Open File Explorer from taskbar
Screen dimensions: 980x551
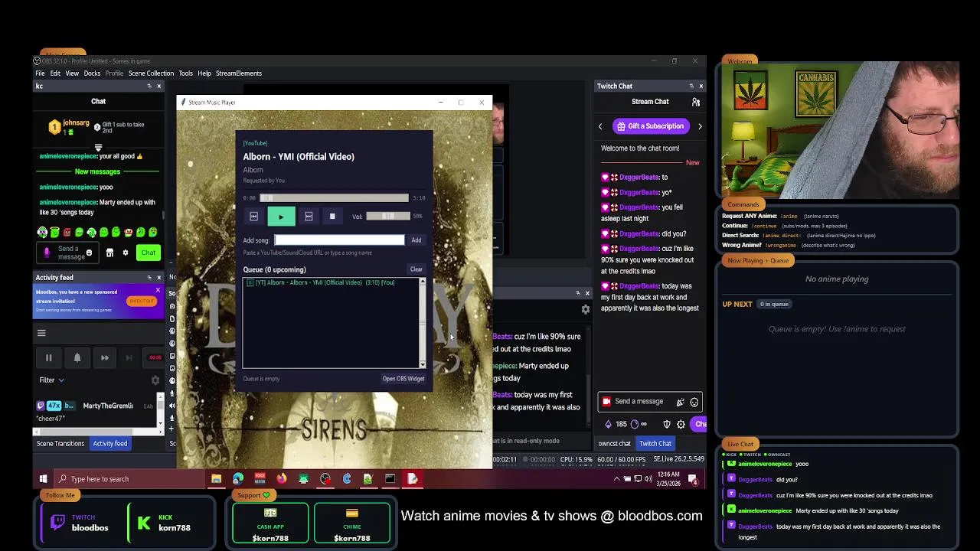click(217, 479)
